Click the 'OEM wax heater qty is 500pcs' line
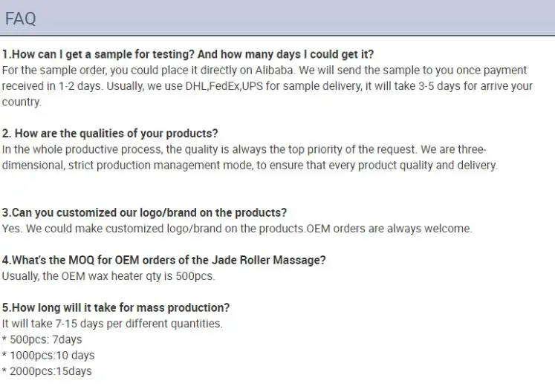The width and height of the screenshot is (555, 392). [108, 276]
